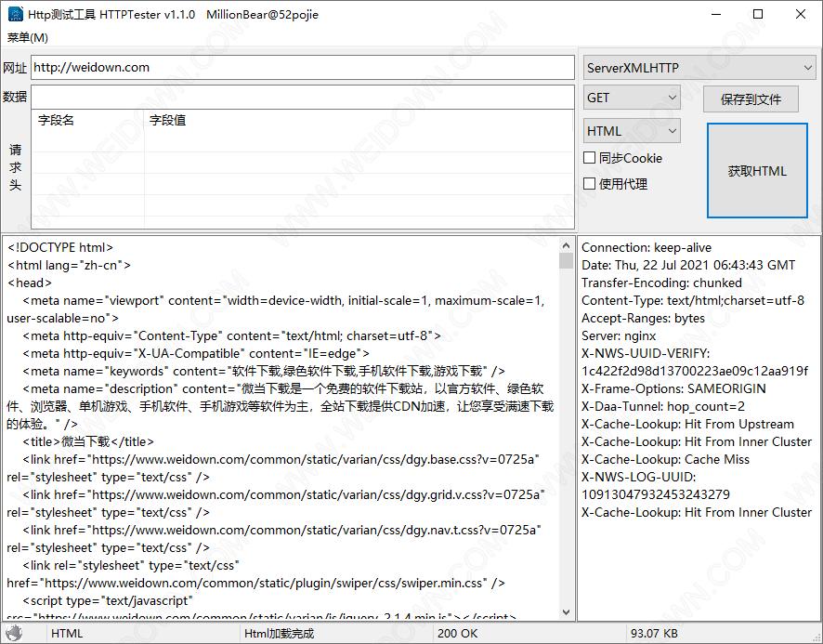Click 'X-Frame-Options: SAMEORIGIN' header line
The width and height of the screenshot is (823, 644).
[x=673, y=388]
